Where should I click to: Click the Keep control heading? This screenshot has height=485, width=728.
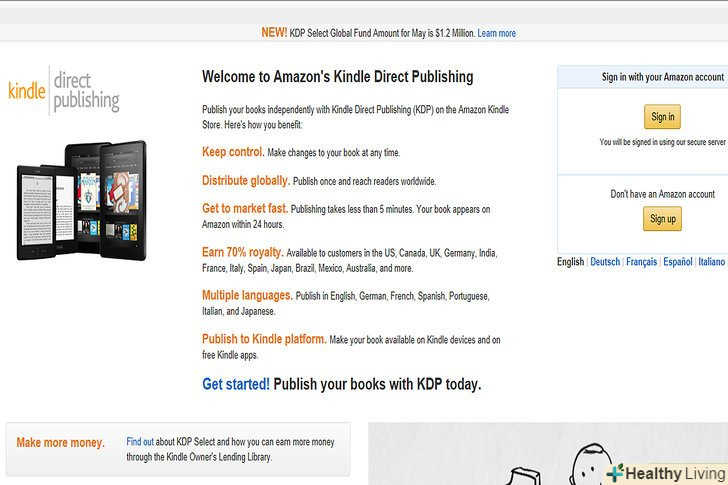point(233,152)
